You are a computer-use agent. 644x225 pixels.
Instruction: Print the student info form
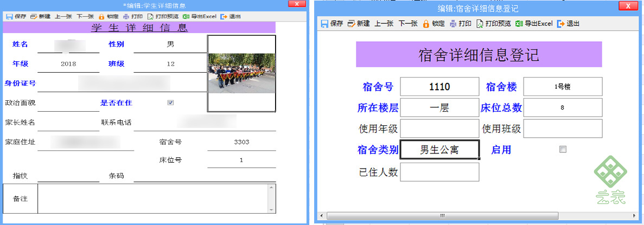133,17
